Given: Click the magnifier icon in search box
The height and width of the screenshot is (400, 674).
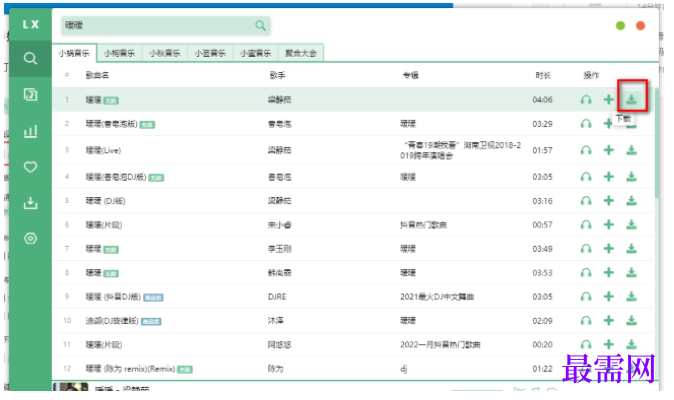Looking at the screenshot, I should [260, 25].
